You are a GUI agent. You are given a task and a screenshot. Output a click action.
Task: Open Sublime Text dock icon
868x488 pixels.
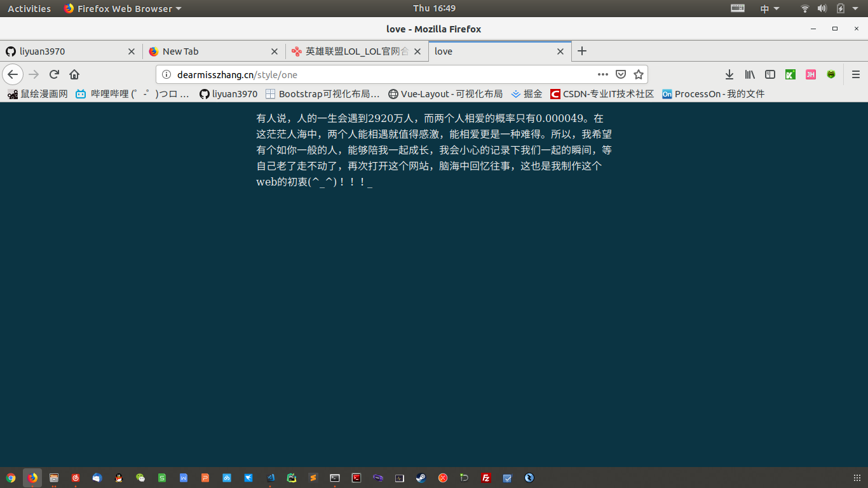313,478
